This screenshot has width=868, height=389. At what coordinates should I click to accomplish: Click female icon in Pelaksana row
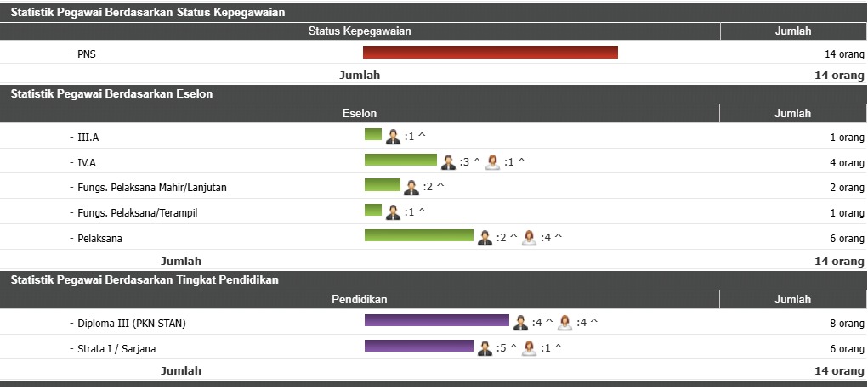tap(529, 238)
